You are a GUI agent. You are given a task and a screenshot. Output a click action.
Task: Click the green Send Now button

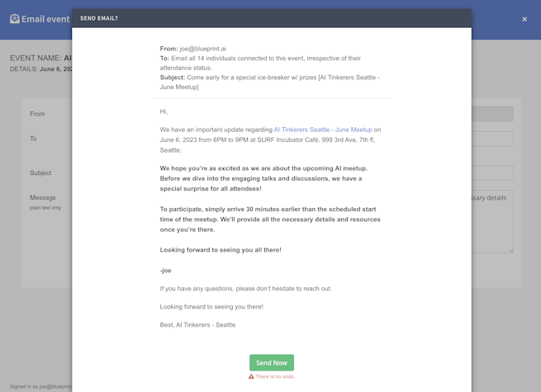271,362
